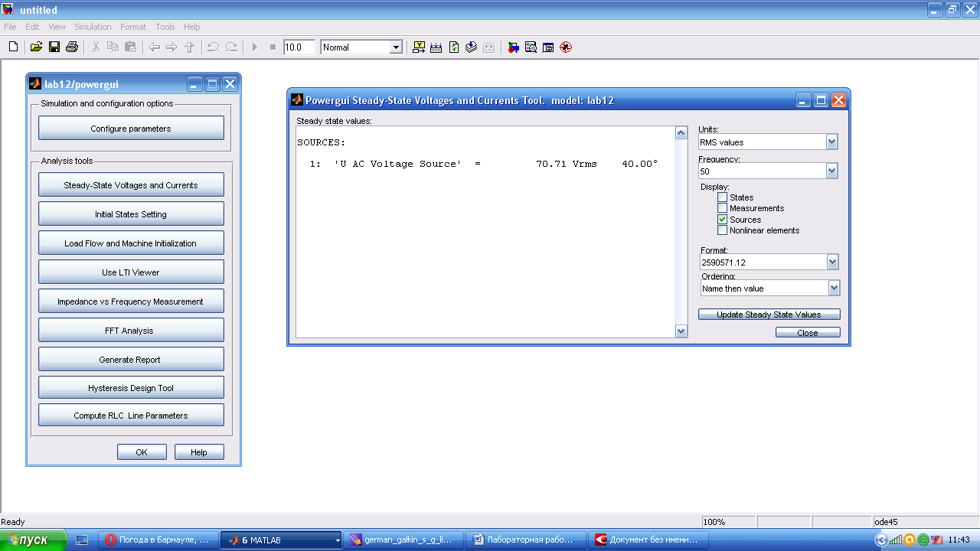
Task: Click the simulation stop time field
Action: (x=299, y=47)
